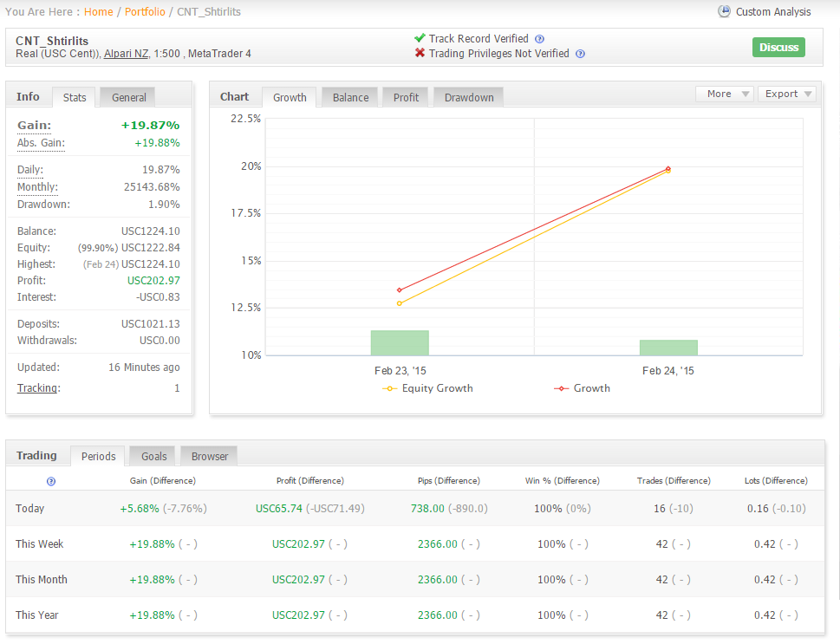Screen dimensions: 840x644
Task: Click the Balance value USC1224.10
Action: click(151, 231)
